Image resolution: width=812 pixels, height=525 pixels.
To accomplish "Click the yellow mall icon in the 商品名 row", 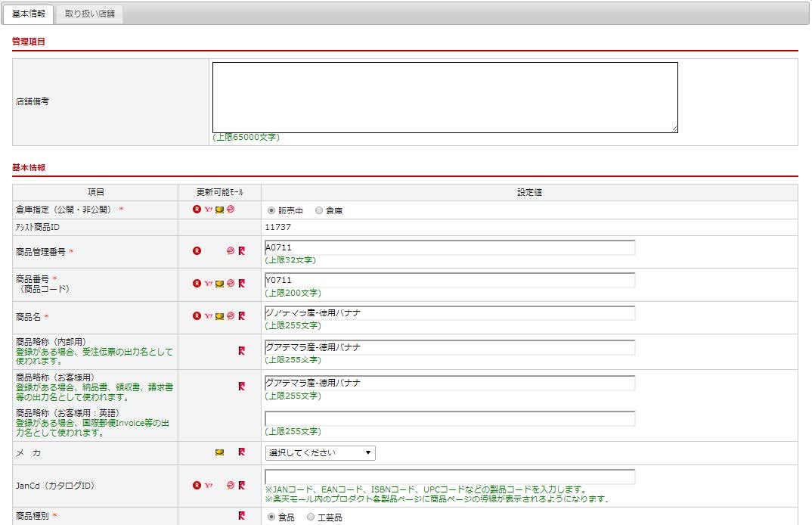I will tap(219, 316).
